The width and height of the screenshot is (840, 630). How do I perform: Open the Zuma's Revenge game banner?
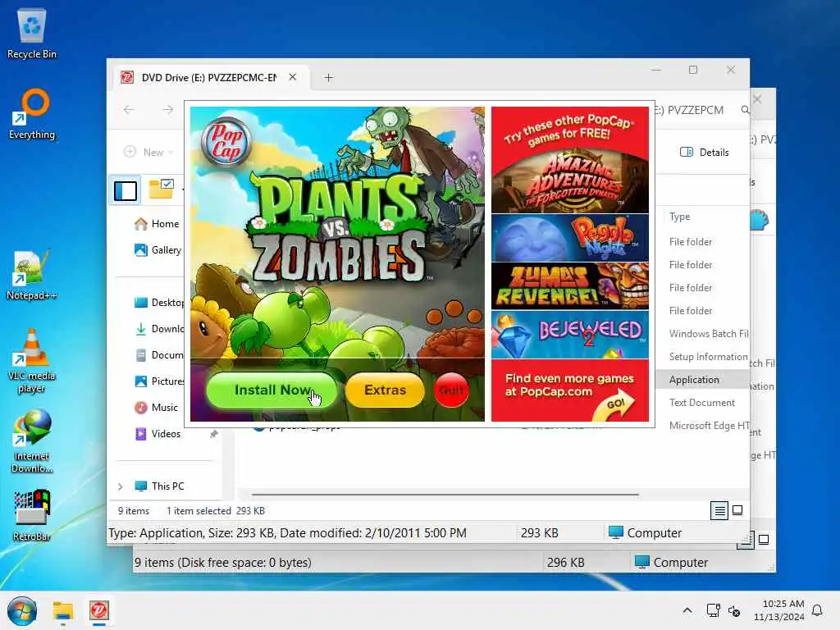pyautogui.click(x=570, y=285)
